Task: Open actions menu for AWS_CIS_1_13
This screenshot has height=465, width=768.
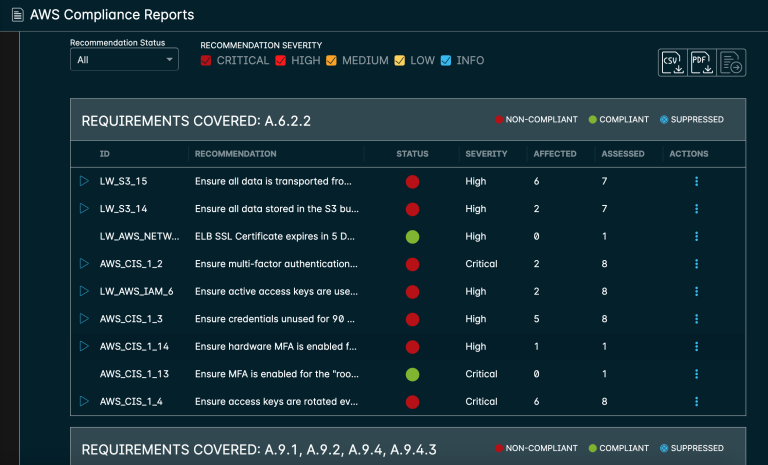Action: pyautogui.click(x=696, y=374)
